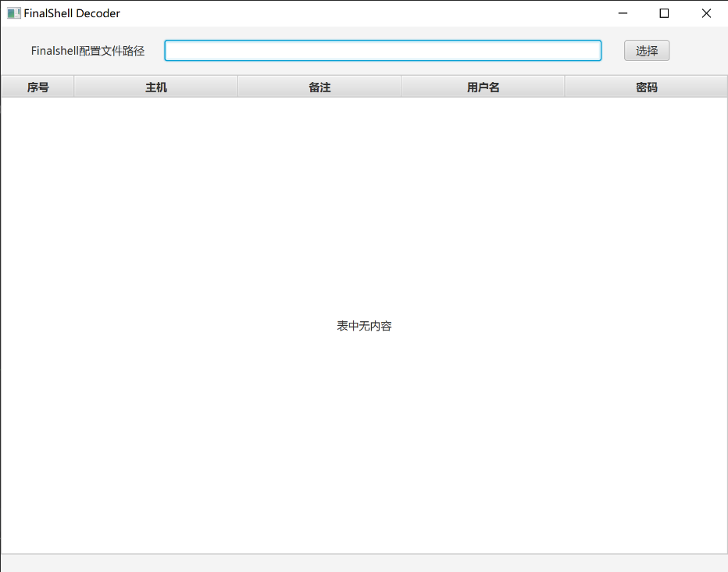
Task: Click the 备注 column header
Action: pos(319,87)
